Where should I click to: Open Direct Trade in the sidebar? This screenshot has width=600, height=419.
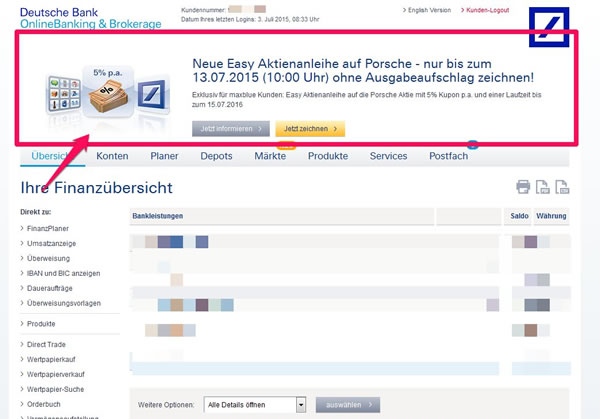pyautogui.click(x=46, y=344)
